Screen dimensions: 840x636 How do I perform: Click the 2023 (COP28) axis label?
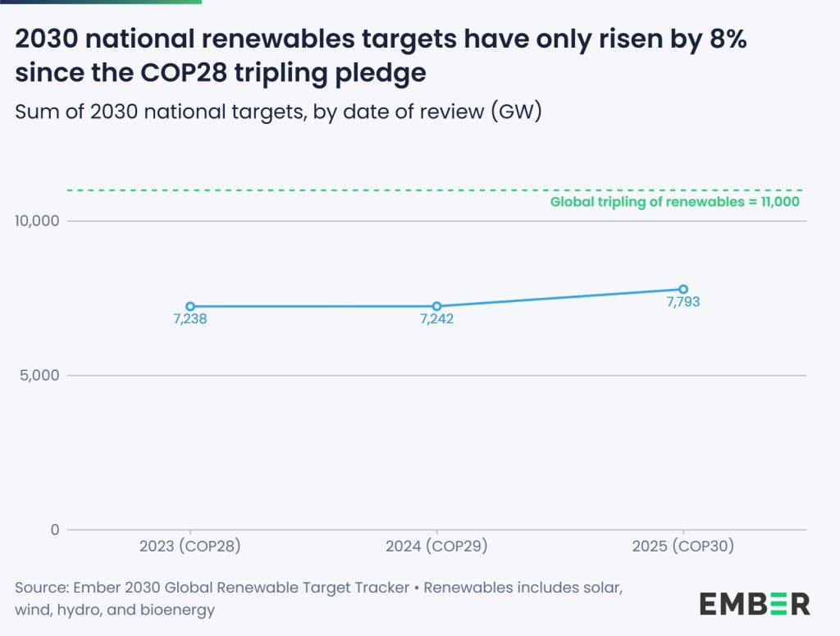pyautogui.click(x=190, y=546)
